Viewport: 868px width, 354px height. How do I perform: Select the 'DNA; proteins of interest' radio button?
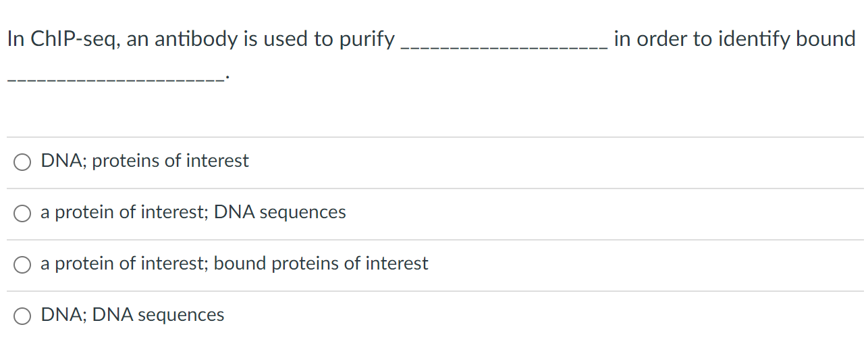click(x=22, y=162)
